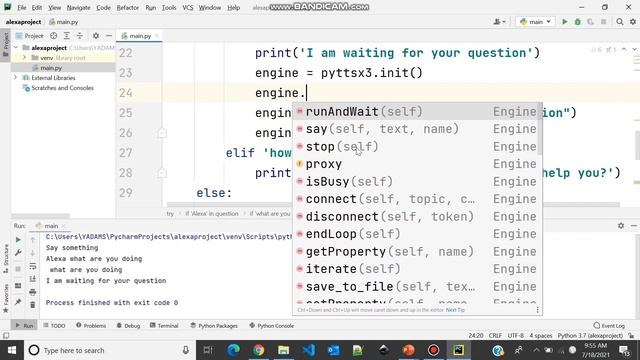Close the main tab in Run panel
640x360 pixels.
[x=64, y=226]
